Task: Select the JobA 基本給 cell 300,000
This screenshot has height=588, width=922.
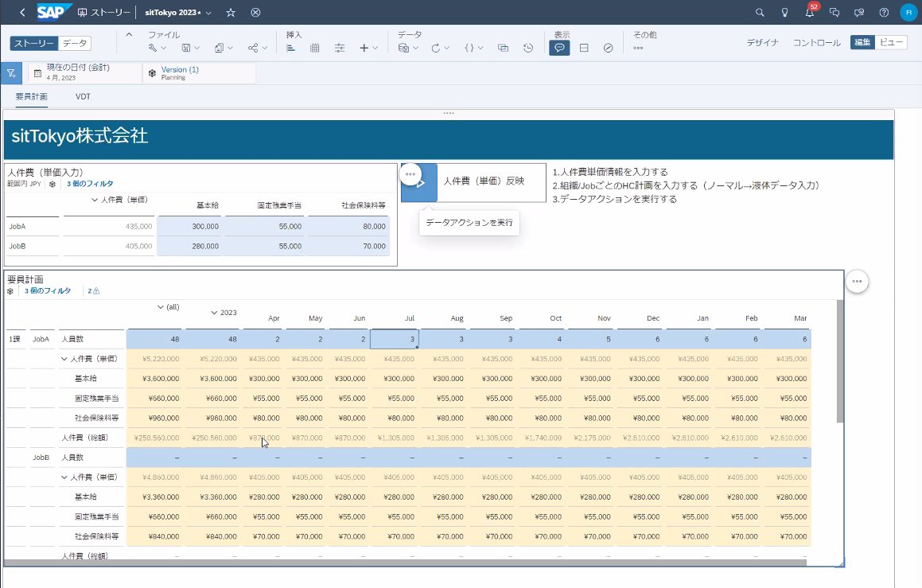Action: point(191,227)
